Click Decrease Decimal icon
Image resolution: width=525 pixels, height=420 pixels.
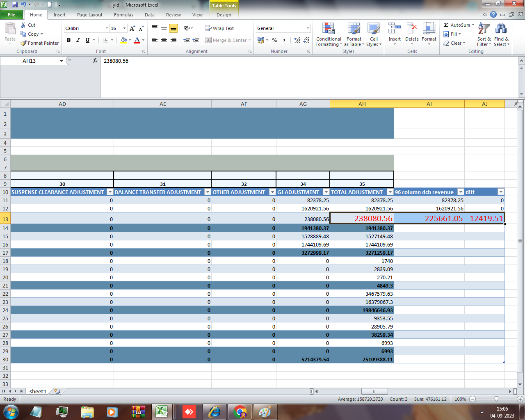[x=306, y=40]
